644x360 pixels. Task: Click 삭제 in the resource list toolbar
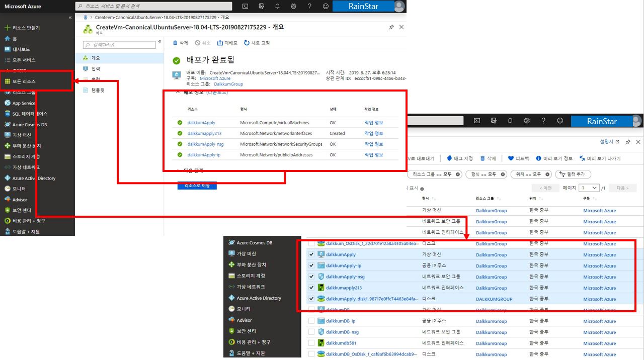(x=488, y=158)
